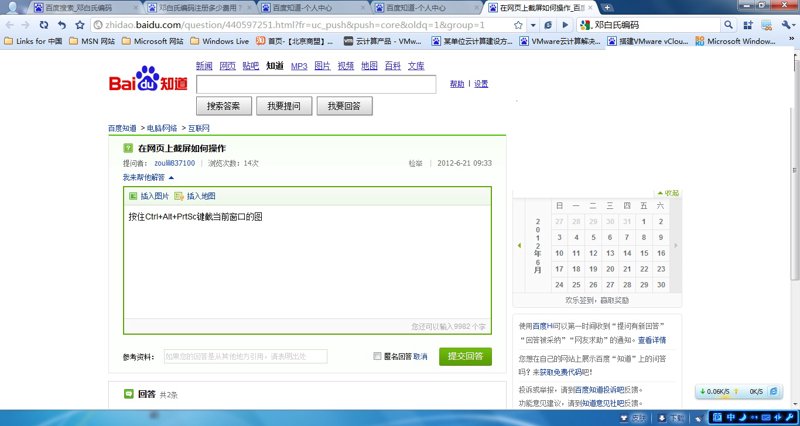Click the play arrow icon beside address bar
The image size is (800, 426).
coord(565,25)
